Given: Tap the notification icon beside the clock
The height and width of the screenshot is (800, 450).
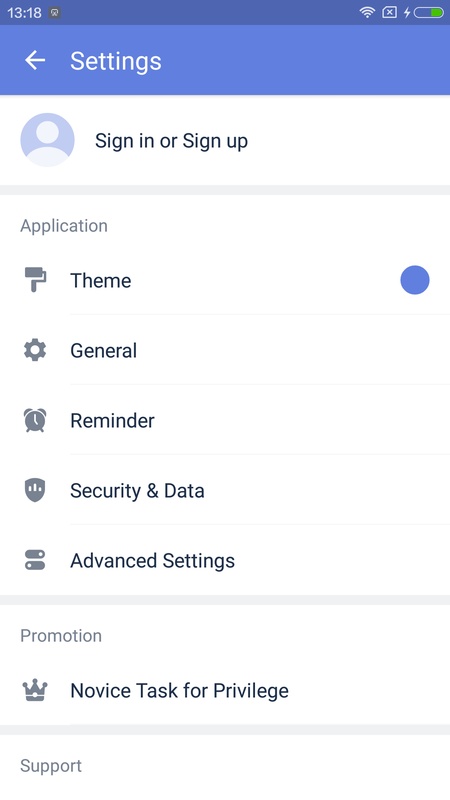Looking at the screenshot, I should click(x=55, y=13).
